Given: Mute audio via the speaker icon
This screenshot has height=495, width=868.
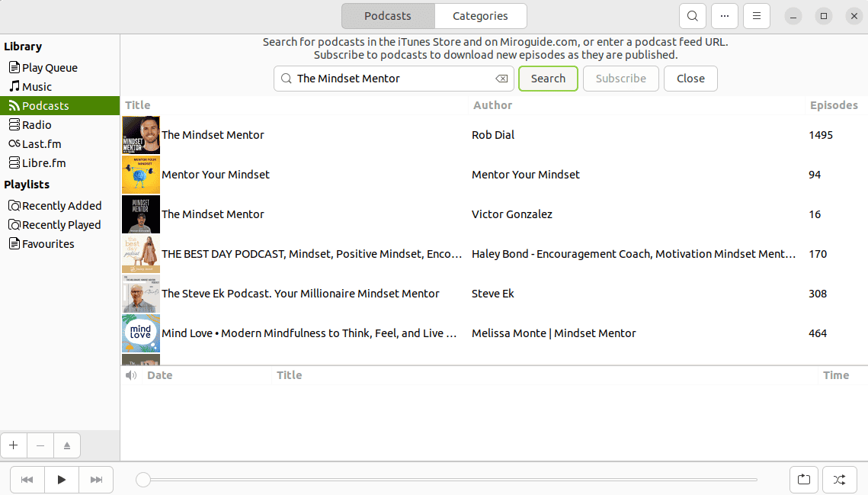Looking at the screenshot, I should [x=130, y=374].
